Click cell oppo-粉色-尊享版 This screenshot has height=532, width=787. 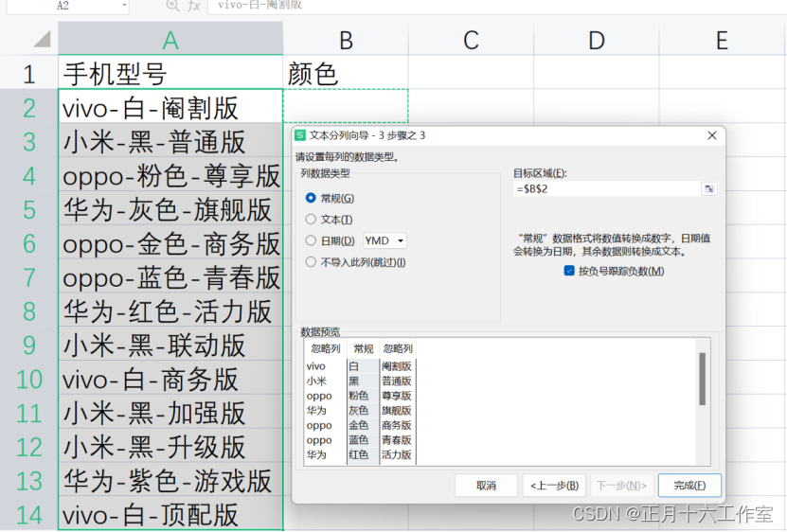tap(170, 175)
